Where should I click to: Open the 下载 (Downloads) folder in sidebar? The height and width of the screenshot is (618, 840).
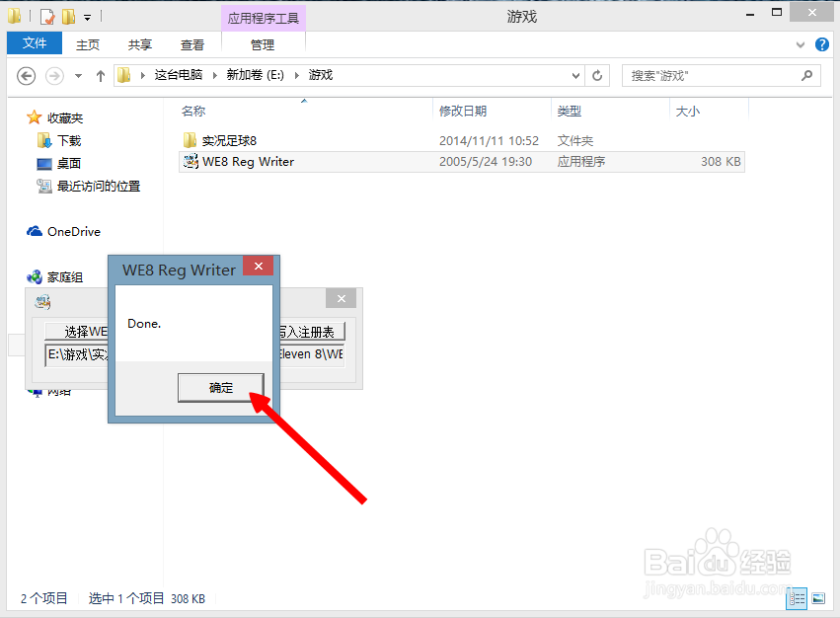(x=67, y=139)
